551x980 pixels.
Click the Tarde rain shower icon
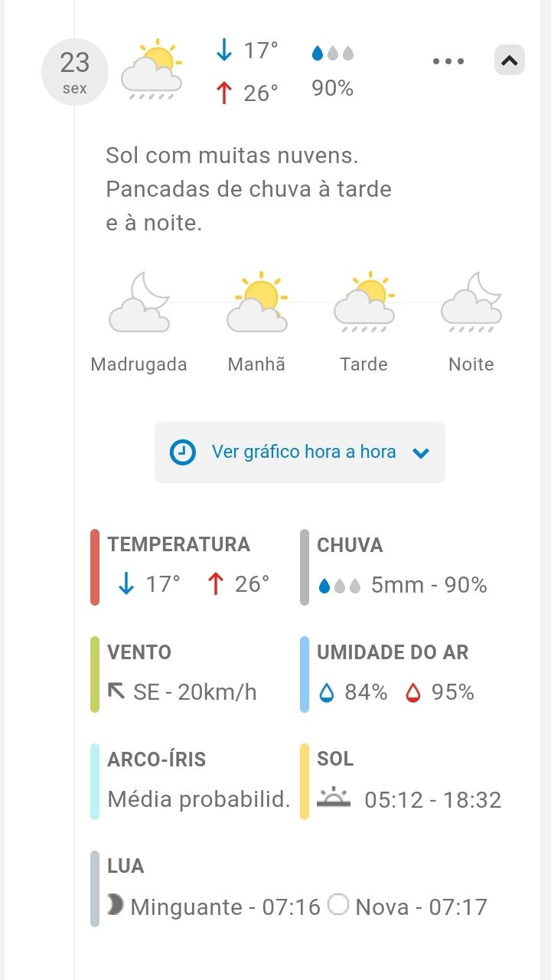coord(364,302)
